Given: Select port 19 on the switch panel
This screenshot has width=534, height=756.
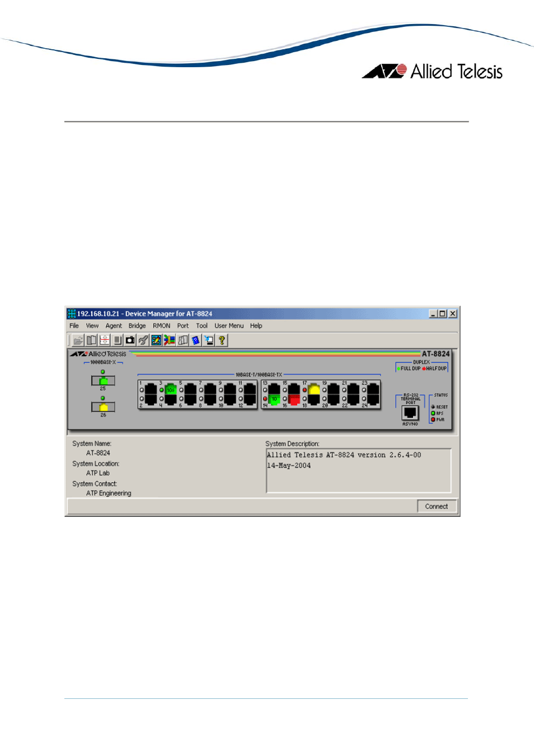Looking at the screenshot, I should (x=334, y=389).
